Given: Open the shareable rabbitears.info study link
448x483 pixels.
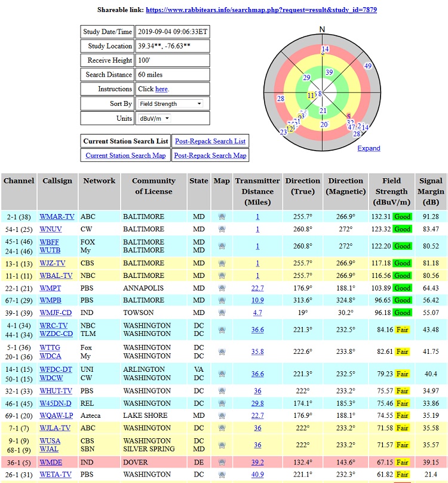Looking at the screenshot, I should click(x=261, y=10).
